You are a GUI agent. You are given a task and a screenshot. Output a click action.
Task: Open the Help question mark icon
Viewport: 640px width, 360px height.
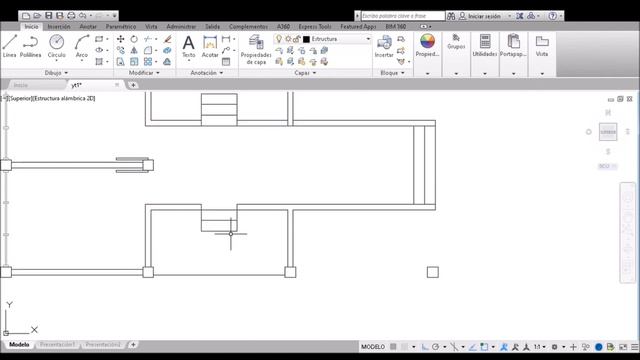pos(553,16)
